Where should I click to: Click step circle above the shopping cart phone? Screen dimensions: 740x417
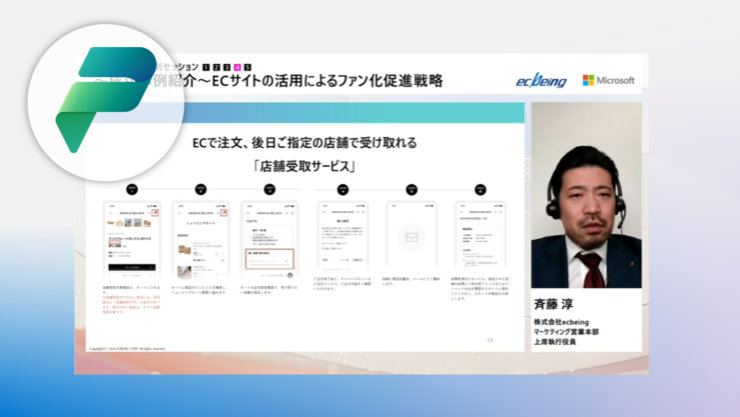201,190
